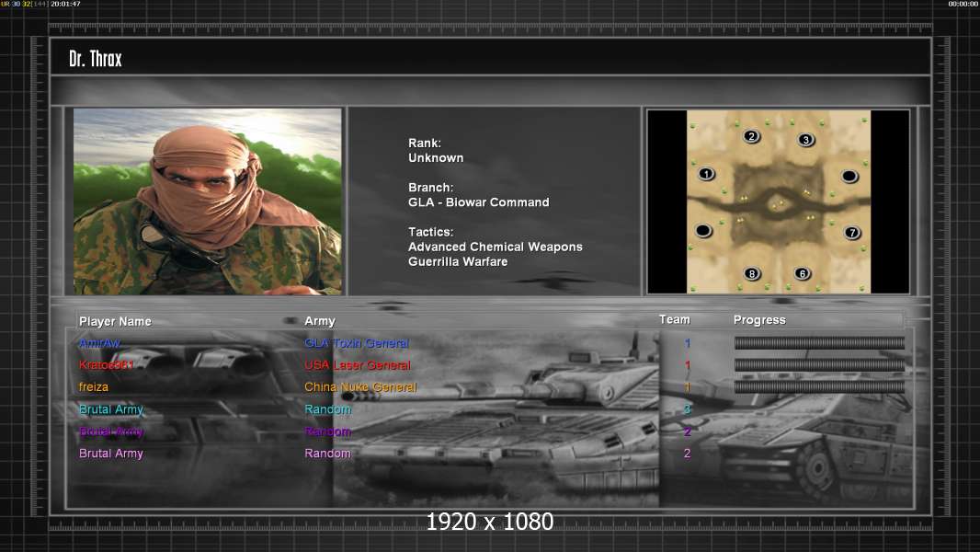Click team number in dark purple row
This screenshot has height=552, width=980.
click(x=688, y=431)
